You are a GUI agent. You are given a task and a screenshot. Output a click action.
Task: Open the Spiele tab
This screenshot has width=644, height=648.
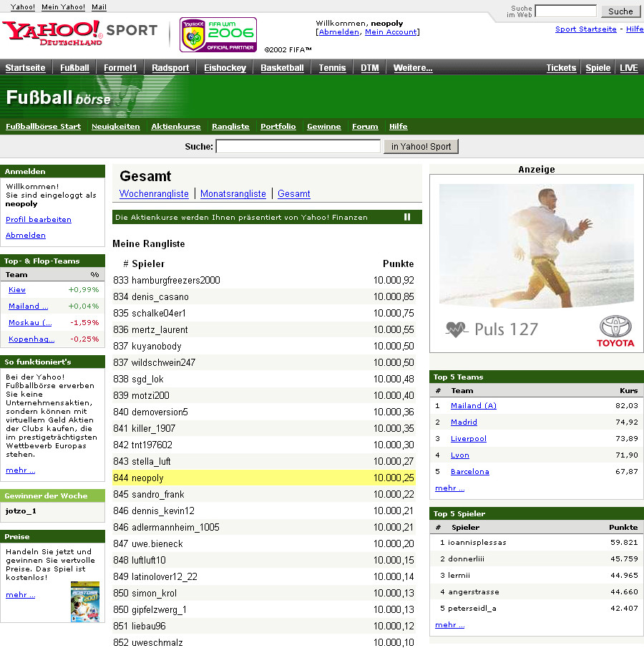pyautogui.click(x=597, y=68)
